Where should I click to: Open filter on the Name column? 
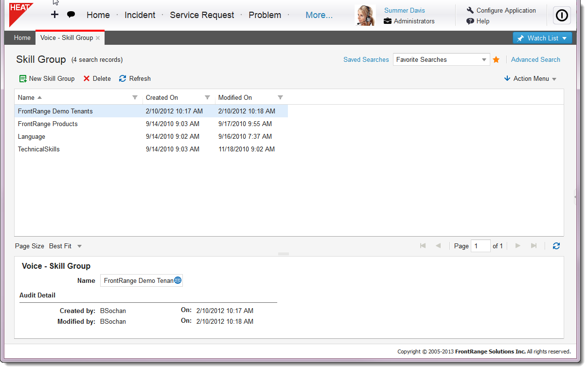pyautogui.click(x=135, y=98)
